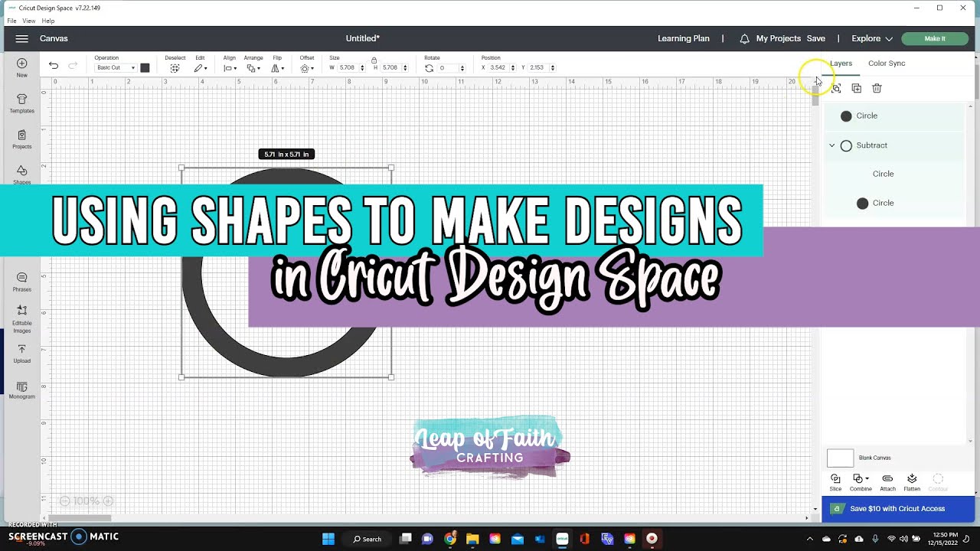Select the top Circle layer

pyautogui.click(x=893, y=116)
